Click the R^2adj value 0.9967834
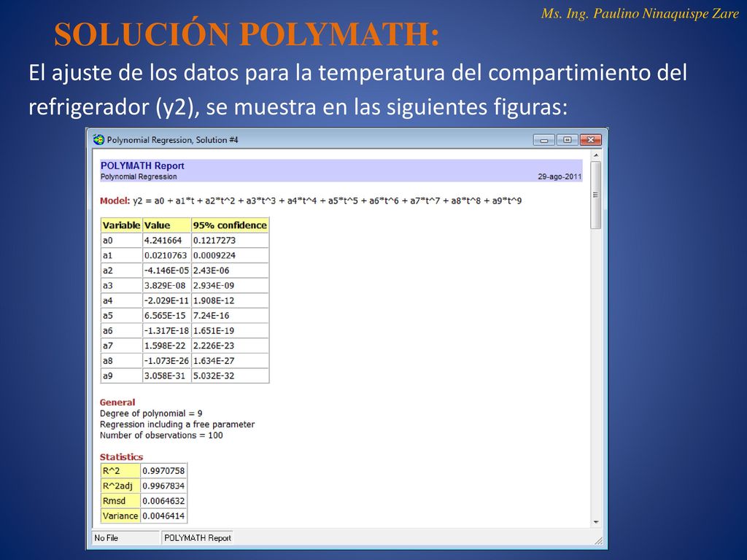The height and width of the screenshot is (560, 747). click(163, 486)
